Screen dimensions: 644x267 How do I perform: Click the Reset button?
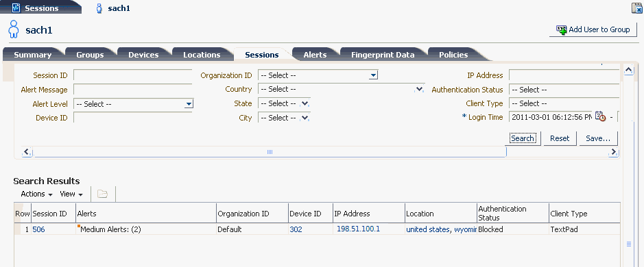coord(560,138)
